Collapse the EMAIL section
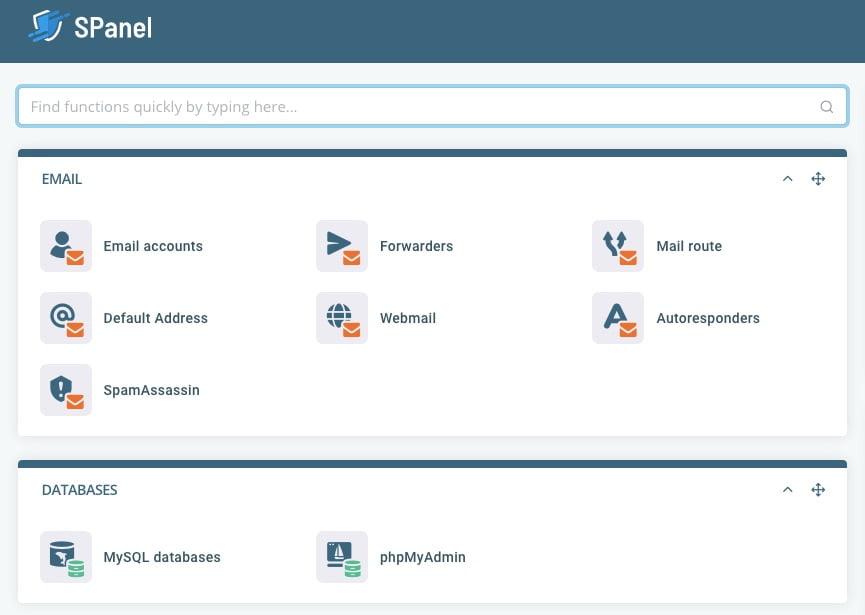Screen dimensions: 865x615 click(787, 179)
